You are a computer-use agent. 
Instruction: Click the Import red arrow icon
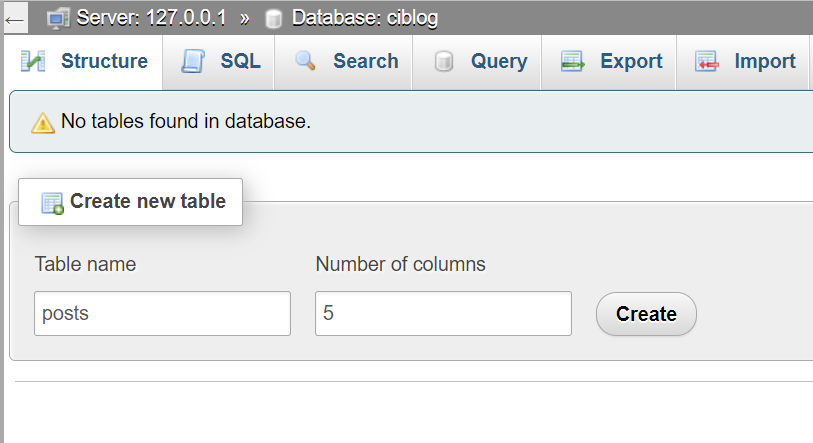point(706,61)
